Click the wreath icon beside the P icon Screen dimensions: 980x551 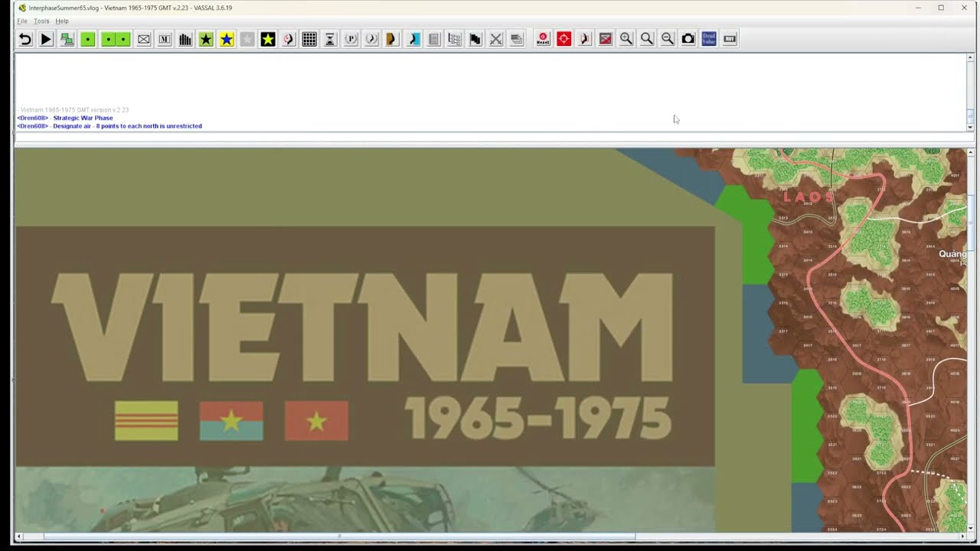[x=372, y=39]
